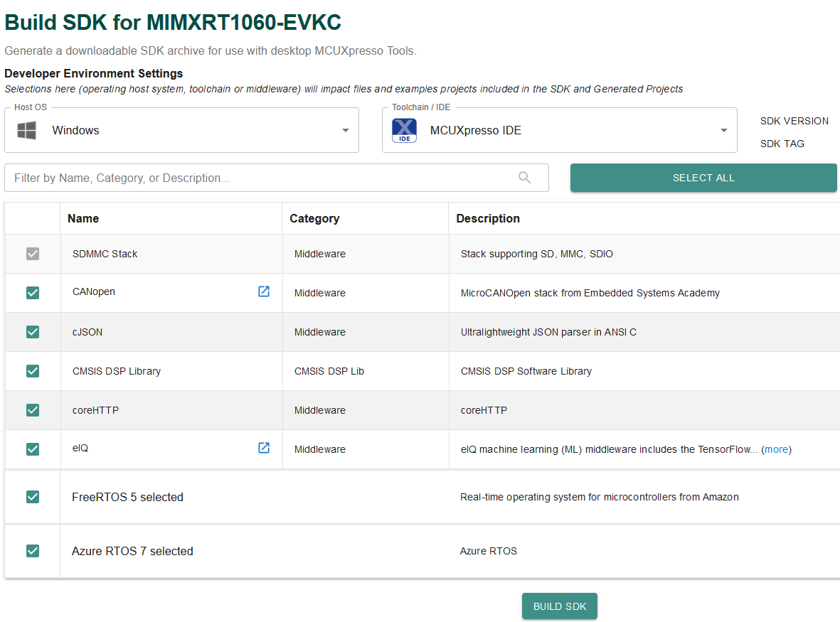Uncheck the FreeRTOS group checkbox

click(x=33, y=497)
